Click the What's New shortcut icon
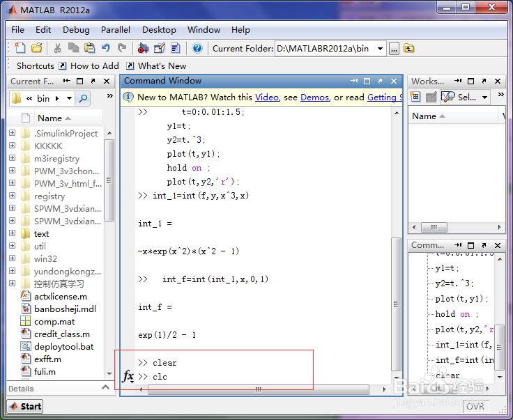The image size is (513, 420). tap(130, 66)
